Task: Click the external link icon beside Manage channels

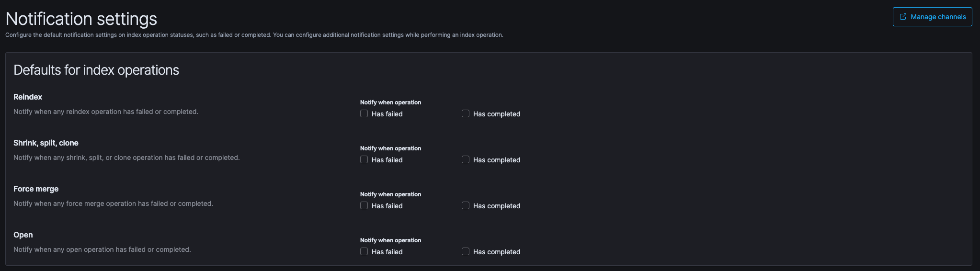Action: point(903,17)
